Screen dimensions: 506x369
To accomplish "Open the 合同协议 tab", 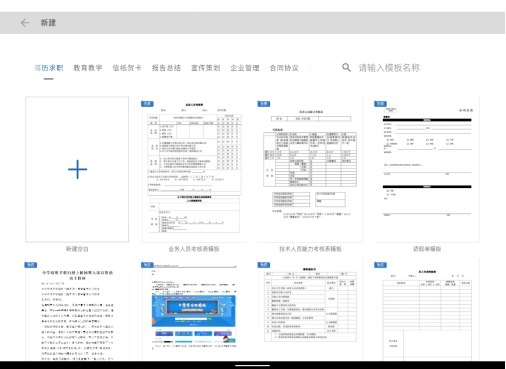I will (x=284, y=68).
